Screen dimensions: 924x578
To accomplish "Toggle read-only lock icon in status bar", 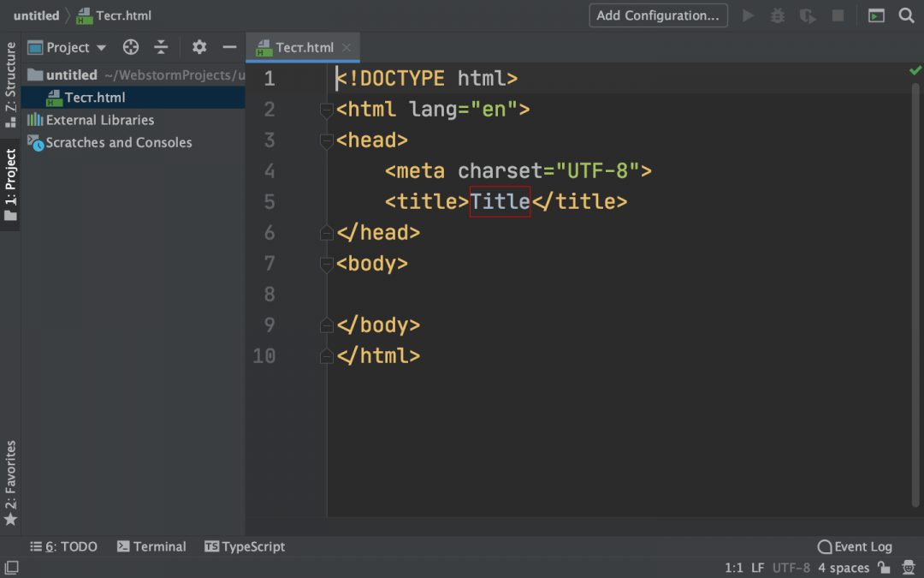I will (x=885, y=568).
